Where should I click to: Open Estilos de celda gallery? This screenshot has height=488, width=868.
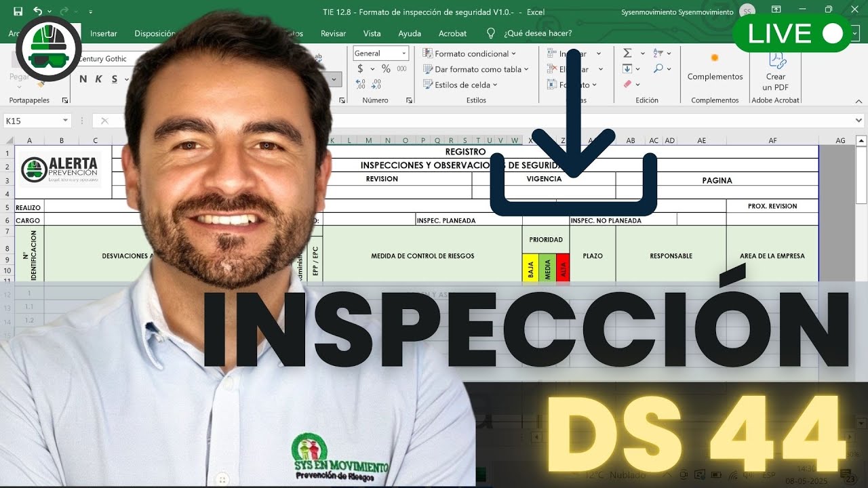(460, 85)
